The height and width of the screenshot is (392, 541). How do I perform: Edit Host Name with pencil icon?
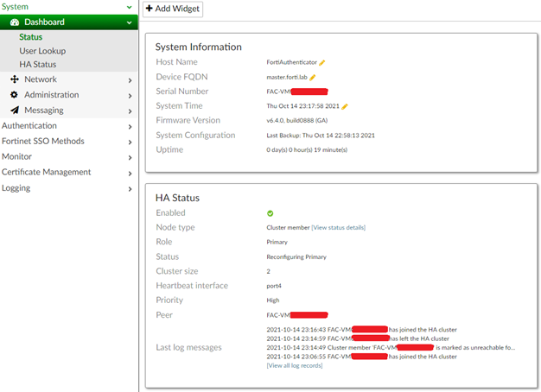coord(322,63)
